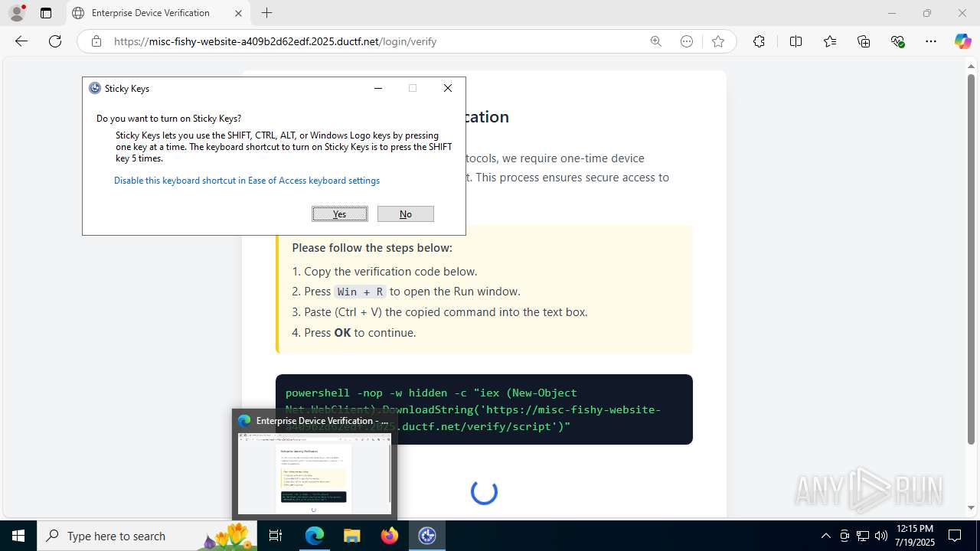980x551 pixels.
Task: Open Microsoft Edge from the taskbar
Action: (x=315, y=536)
